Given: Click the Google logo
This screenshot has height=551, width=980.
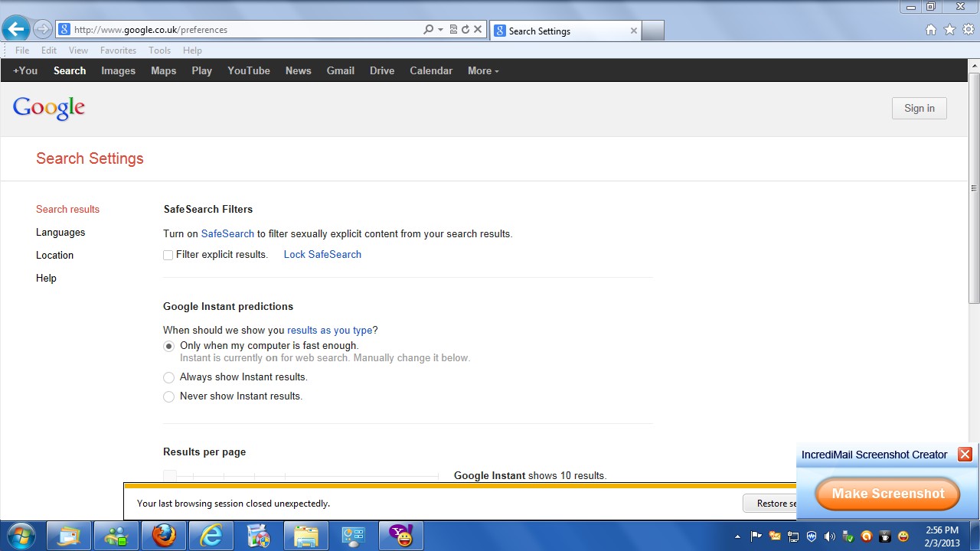Looking at the screenshot, I should (49, 108).
